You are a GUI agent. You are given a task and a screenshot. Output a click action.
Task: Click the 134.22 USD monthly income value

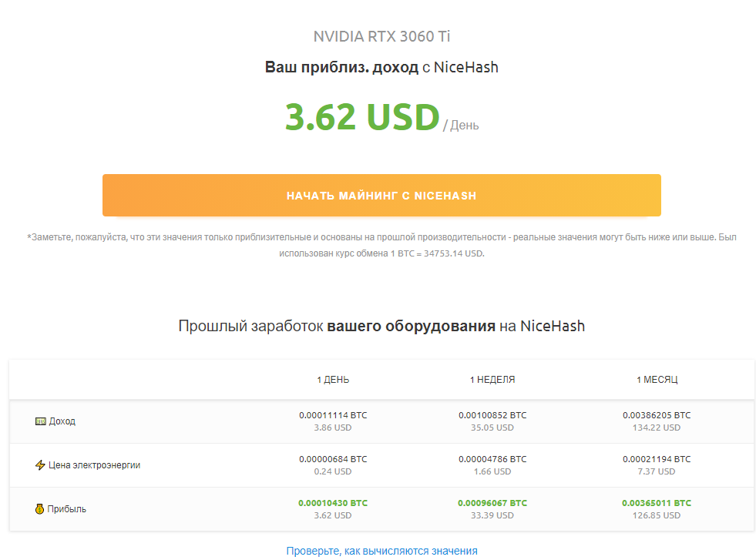(x=657, y=428)
